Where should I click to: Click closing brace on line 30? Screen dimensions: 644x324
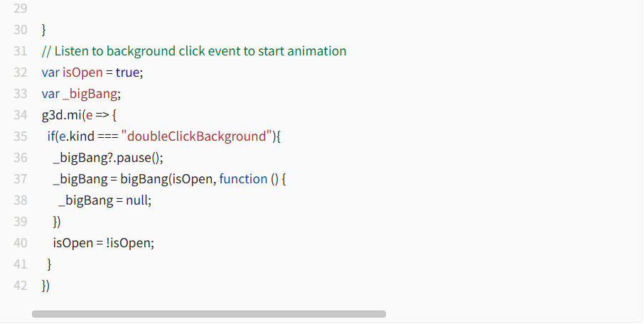click(44, 30)
